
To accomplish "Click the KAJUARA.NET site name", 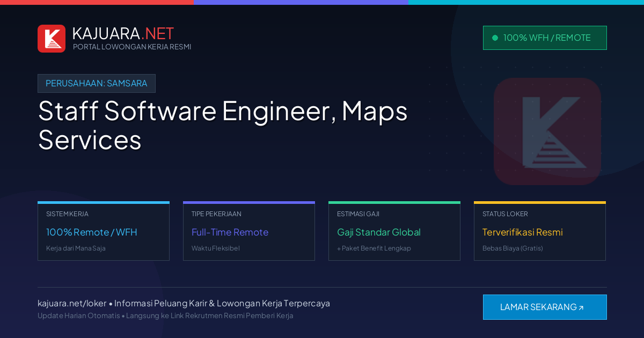I will click(123, 33).
